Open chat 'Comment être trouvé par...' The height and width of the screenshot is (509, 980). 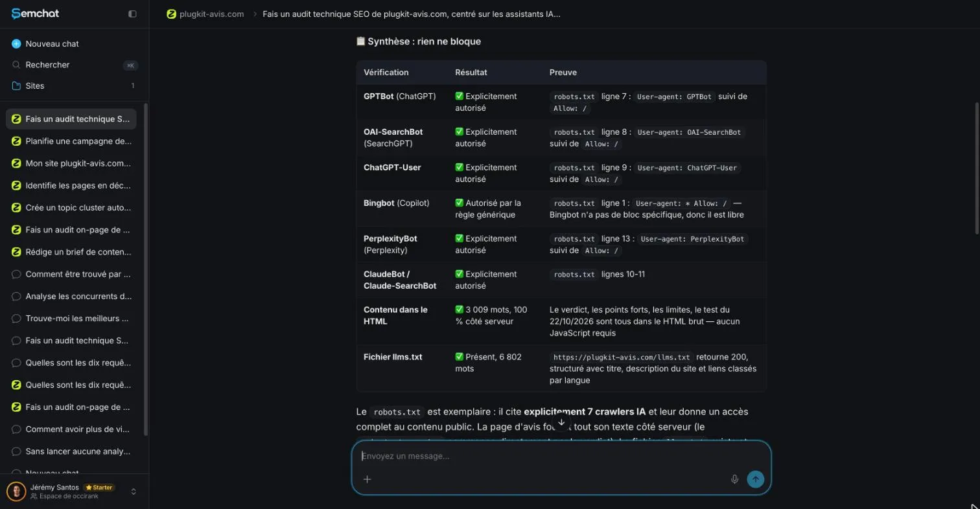[71, 274]
